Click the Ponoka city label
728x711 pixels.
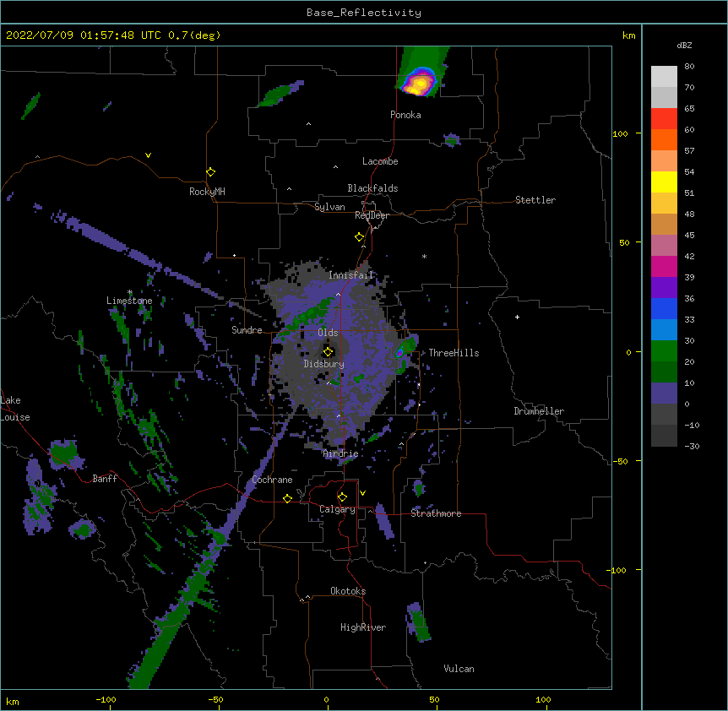click(x=405, y=115)
